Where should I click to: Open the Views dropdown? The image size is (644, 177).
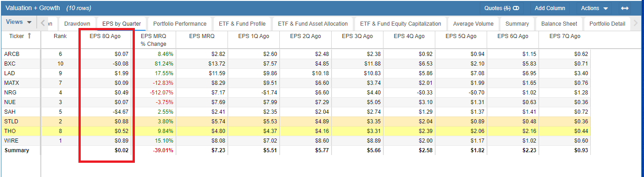pyautogui.click(x=19, y=22)
